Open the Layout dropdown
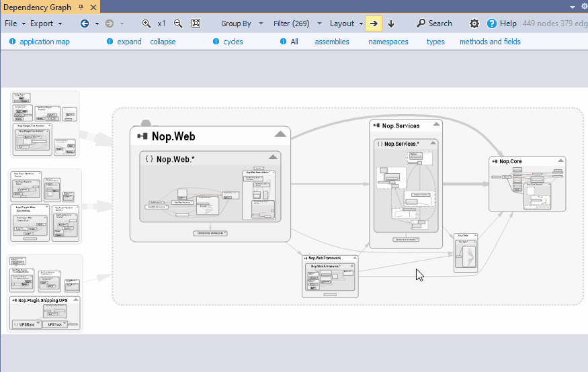The image size is (588, 372). tap(346, 24)
